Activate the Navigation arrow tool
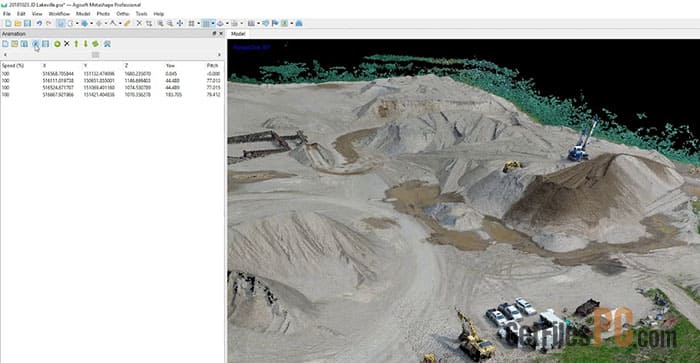The width and height of the screenshot is (700, 363). (61, 23)
